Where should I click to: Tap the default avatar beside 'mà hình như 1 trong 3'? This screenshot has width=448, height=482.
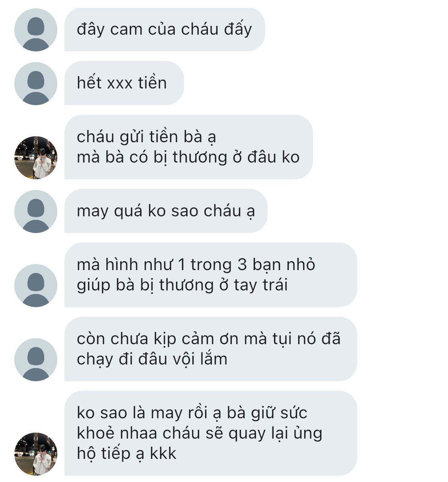pyautogui.click(x=36, y=285)
